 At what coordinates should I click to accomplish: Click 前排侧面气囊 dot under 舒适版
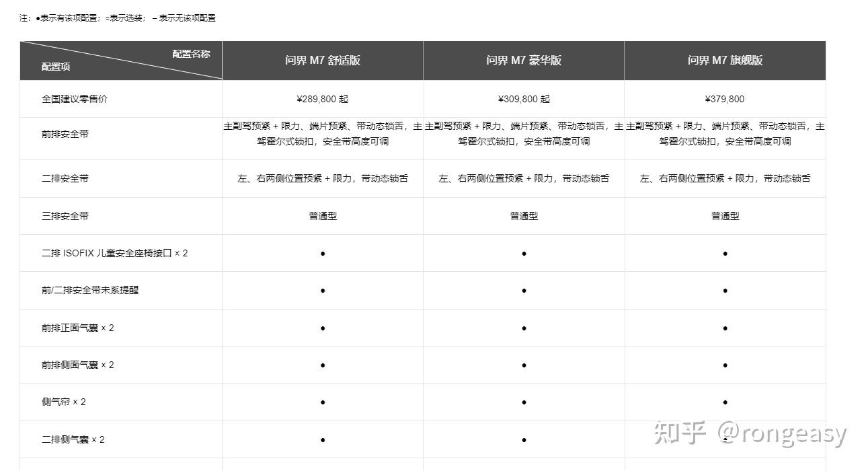pyautogui.click(x=323, y=365)
